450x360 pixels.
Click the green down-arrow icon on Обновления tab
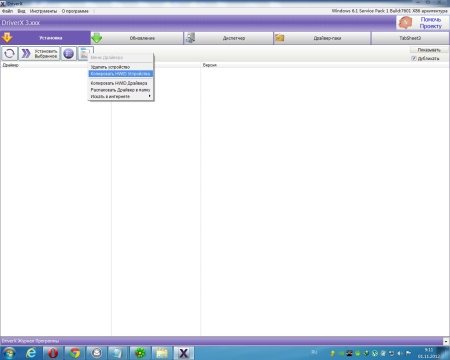[97, 38]
